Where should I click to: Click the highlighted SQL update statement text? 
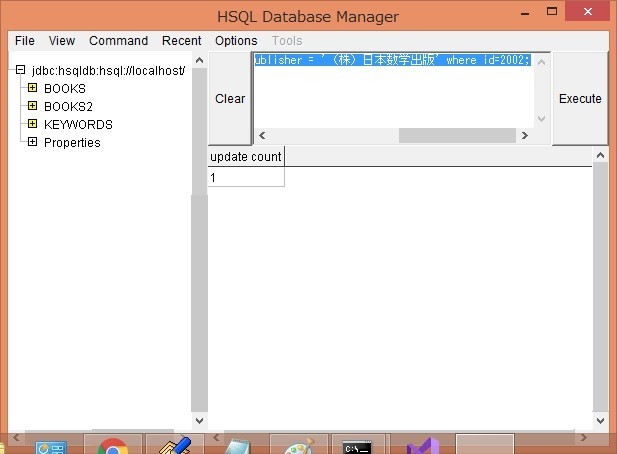click(392, 60)
